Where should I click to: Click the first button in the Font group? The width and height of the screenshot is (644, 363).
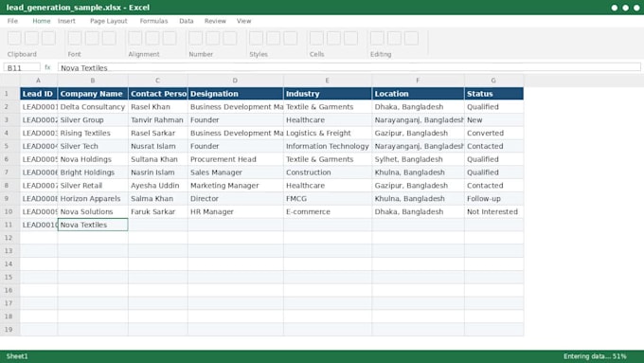tap(75, 38)
